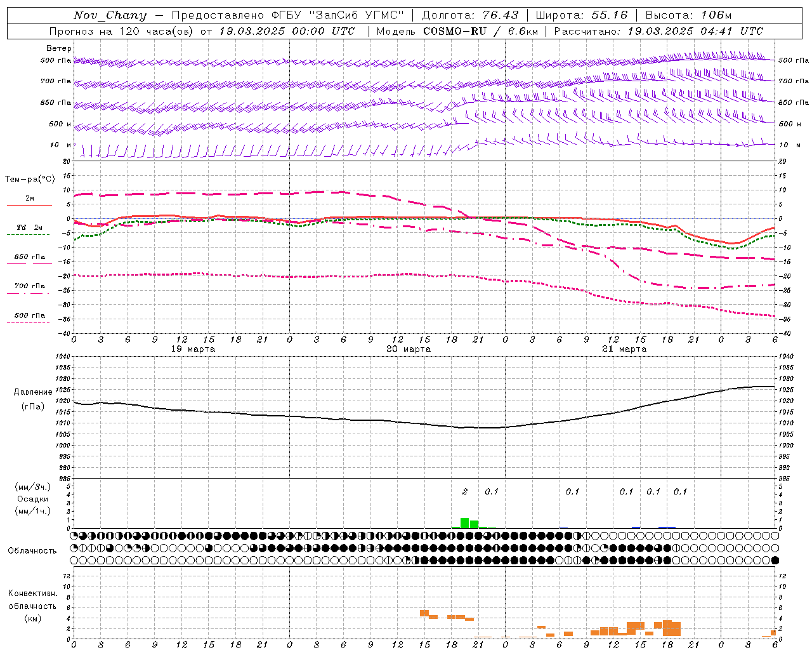Click the Широта: 55.16 latitude value
Screen dimensions: 812x650
[582, 15]
